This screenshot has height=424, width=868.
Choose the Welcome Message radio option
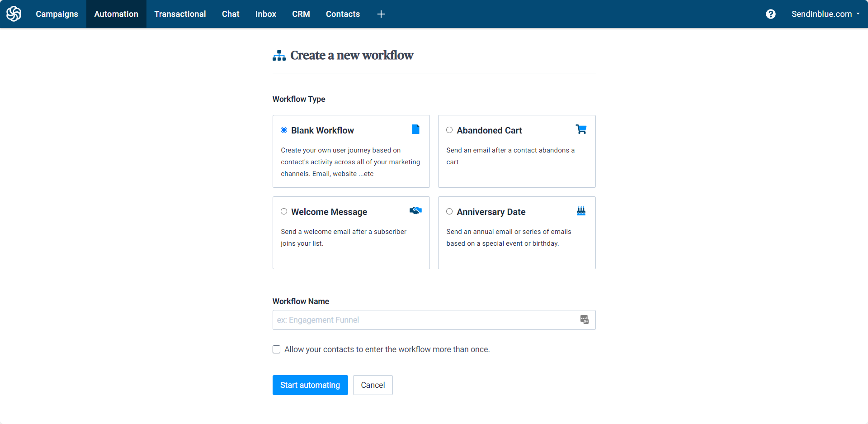[284, 212]
